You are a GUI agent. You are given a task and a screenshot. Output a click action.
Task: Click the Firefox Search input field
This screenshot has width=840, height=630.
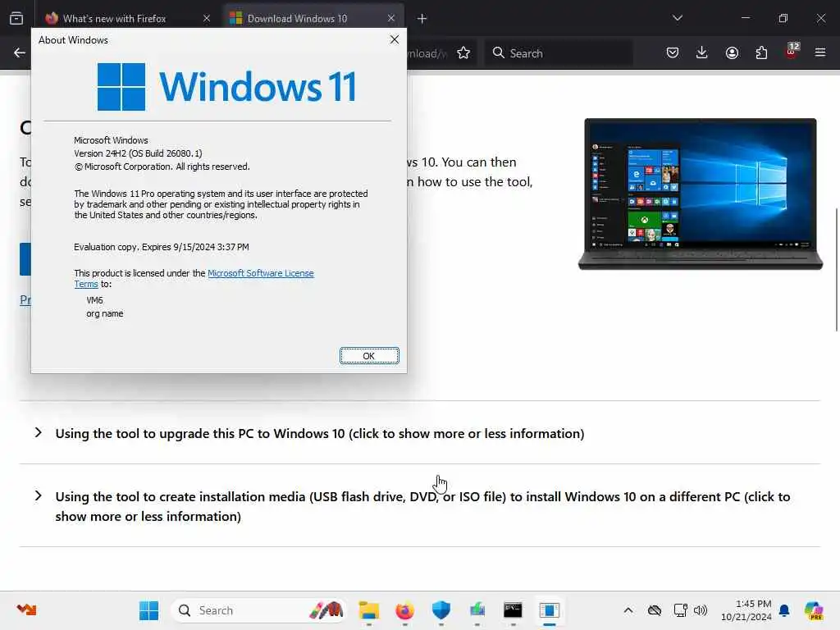pyautogui.click(x=559, y=53)
